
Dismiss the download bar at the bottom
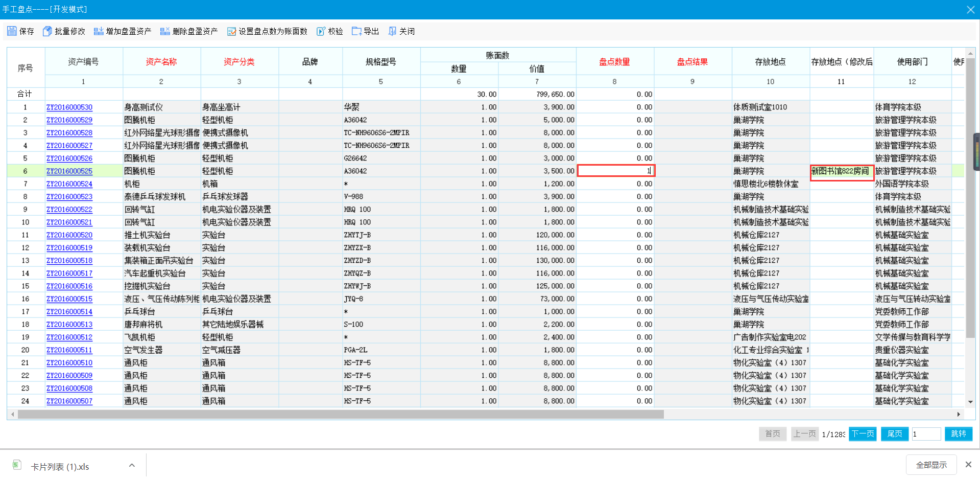968,464
